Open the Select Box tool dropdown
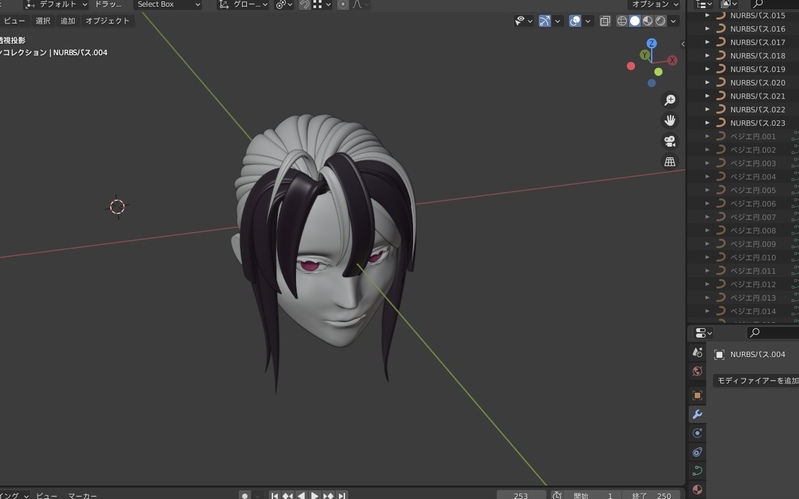Viewport: 799px width, 499px height. (167, 5)
